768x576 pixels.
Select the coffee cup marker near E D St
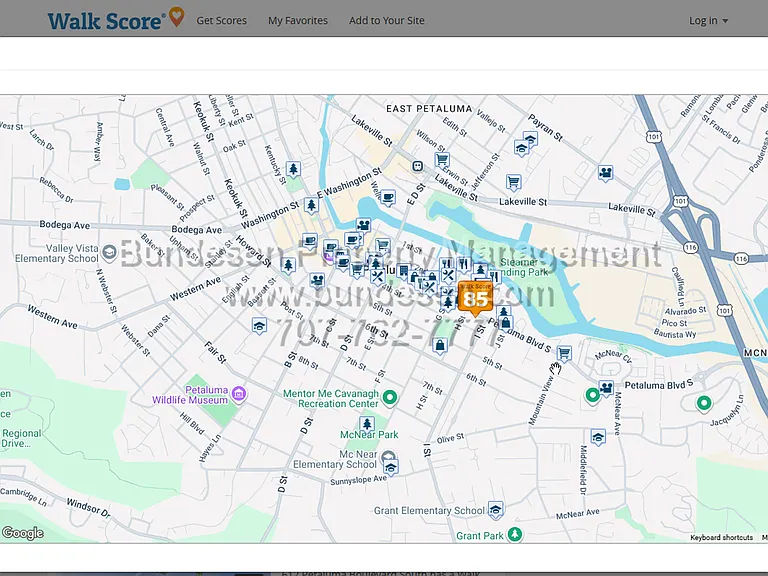click(x=388, y=198)
